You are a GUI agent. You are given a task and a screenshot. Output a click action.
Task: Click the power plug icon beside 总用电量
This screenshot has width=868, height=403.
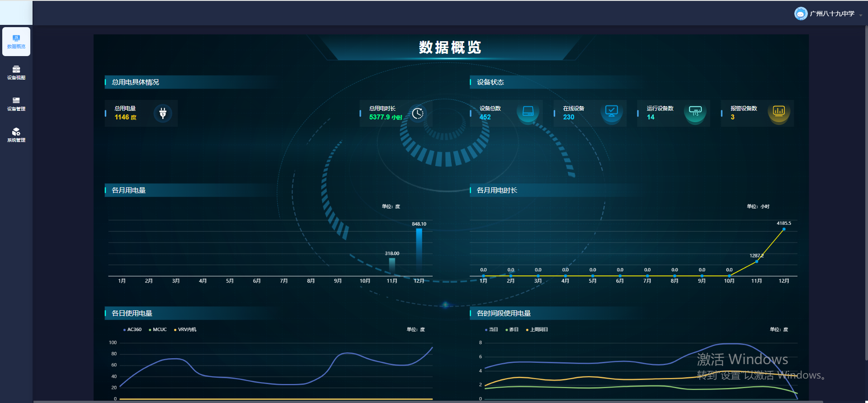[x=163, y=113]
